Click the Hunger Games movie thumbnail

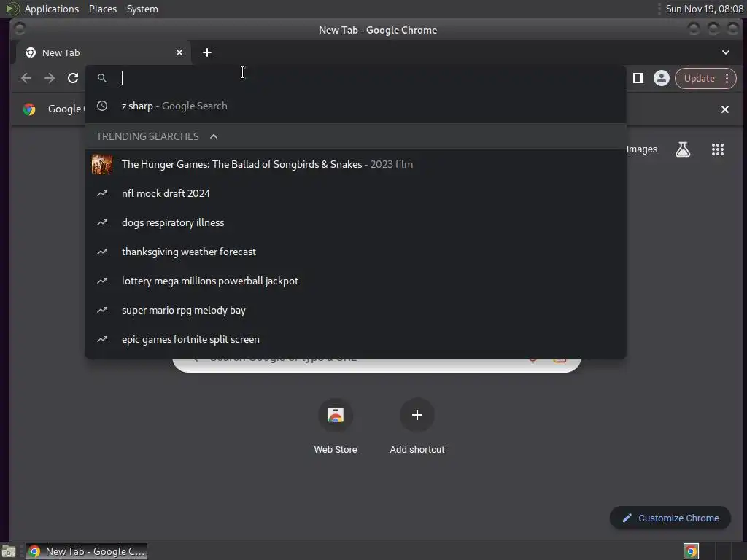102,164
